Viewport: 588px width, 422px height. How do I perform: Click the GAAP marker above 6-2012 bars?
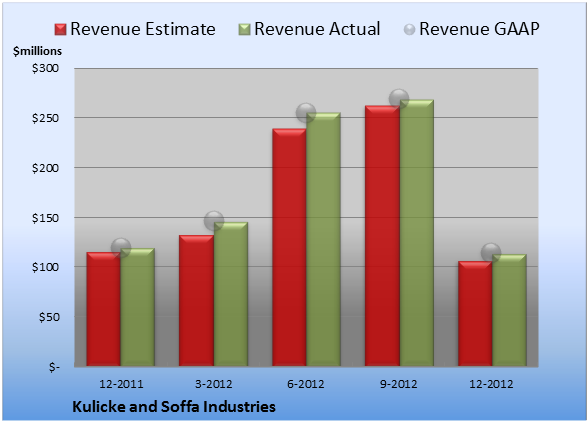click(306, 112)
